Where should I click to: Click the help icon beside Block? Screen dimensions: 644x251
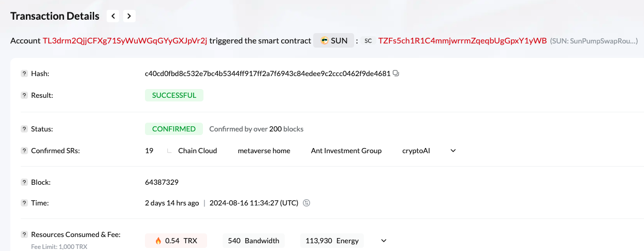[x=24, y=182]
